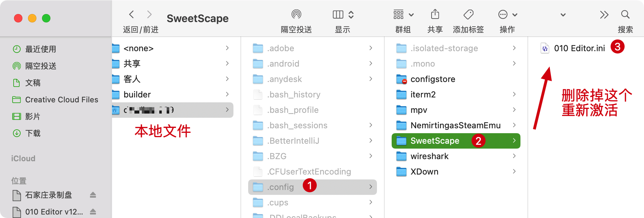This screenshot has width=644, height=218.
Task: Expand the wireshark folder chevron
Action: pyautogui.click(x=514, y=156)
